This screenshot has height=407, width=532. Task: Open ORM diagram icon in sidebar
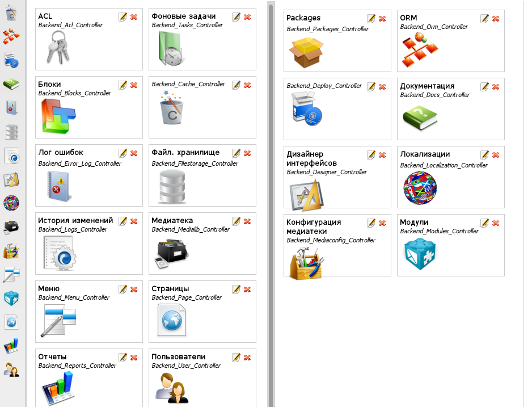click(11, 36)
